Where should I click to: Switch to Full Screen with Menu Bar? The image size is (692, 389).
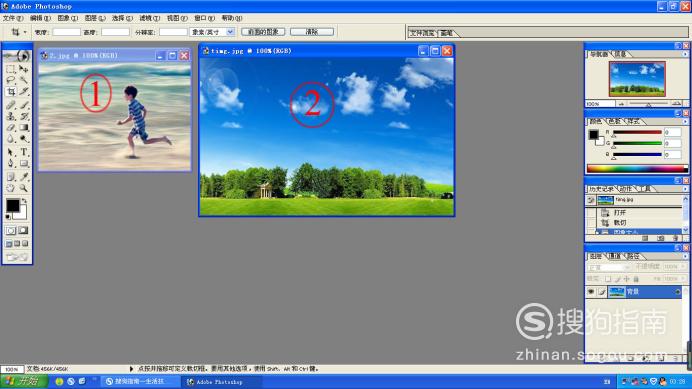[x=17, y=244]
